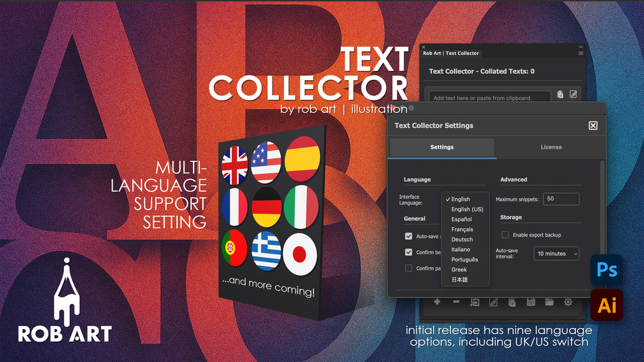The height and width of the screenshot is (362, 644).
Task: Click the paste-from-clipboard icon beside the text field
Action: 560,94
